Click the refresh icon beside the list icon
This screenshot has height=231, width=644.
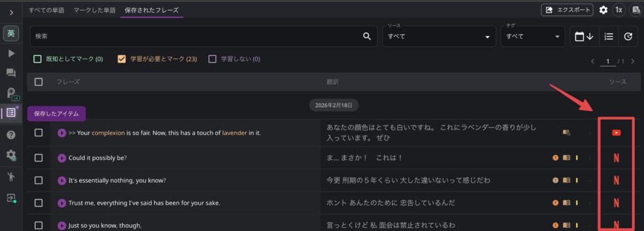tap(628, 36)
